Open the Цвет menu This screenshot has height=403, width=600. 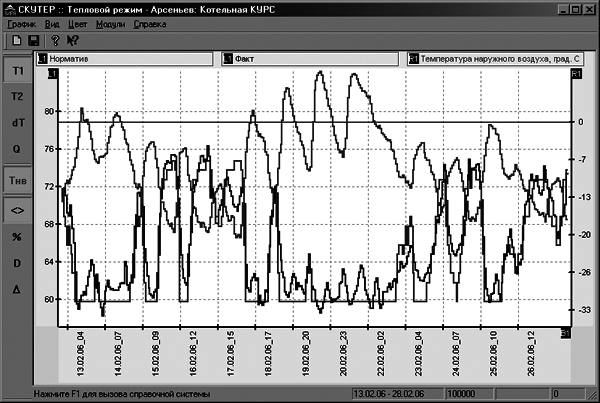point(78,24)
